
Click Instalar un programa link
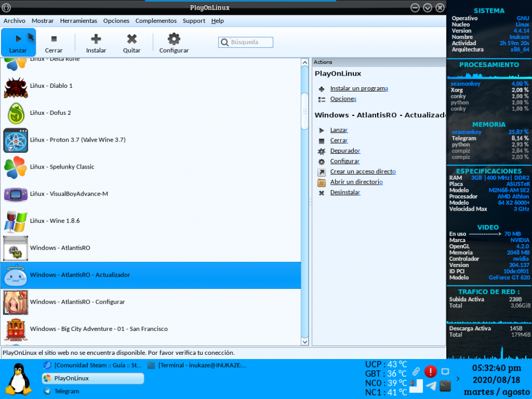359,88
